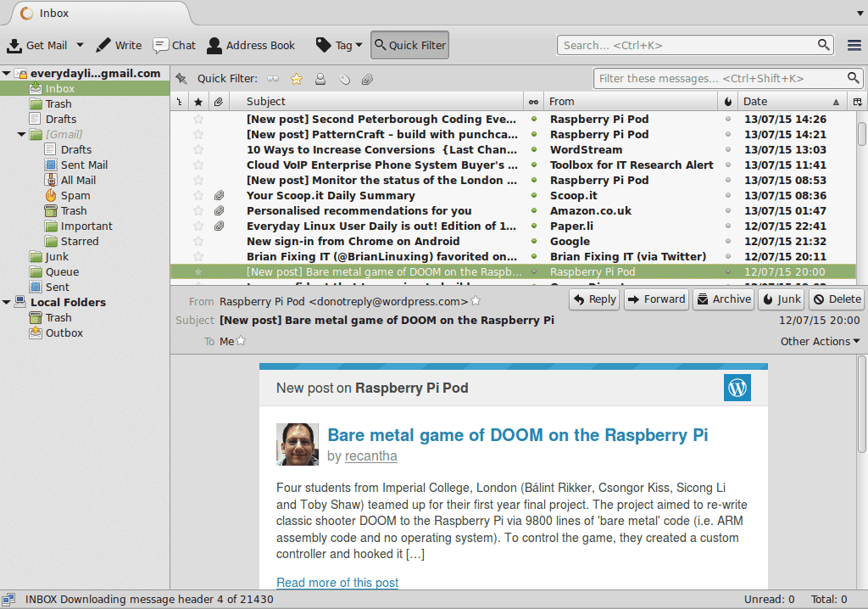Open the Chat toolbar button
This screenshot has height=609, width=868.
coord(175,46)
